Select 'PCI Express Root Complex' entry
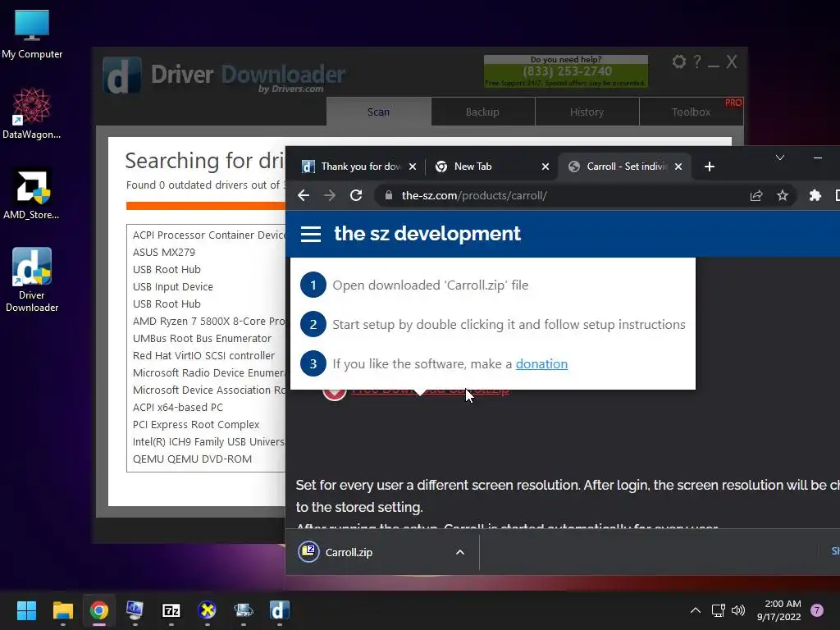 196,424
